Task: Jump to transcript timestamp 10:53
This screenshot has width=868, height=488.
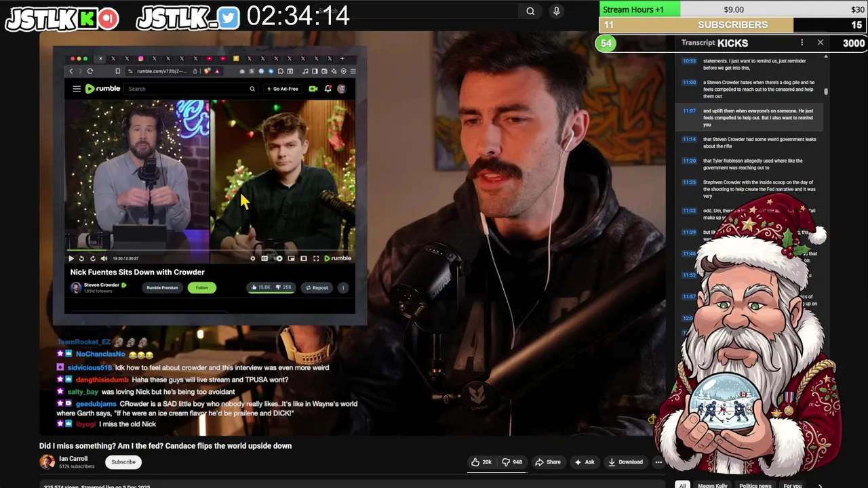Action: [689, 61]
